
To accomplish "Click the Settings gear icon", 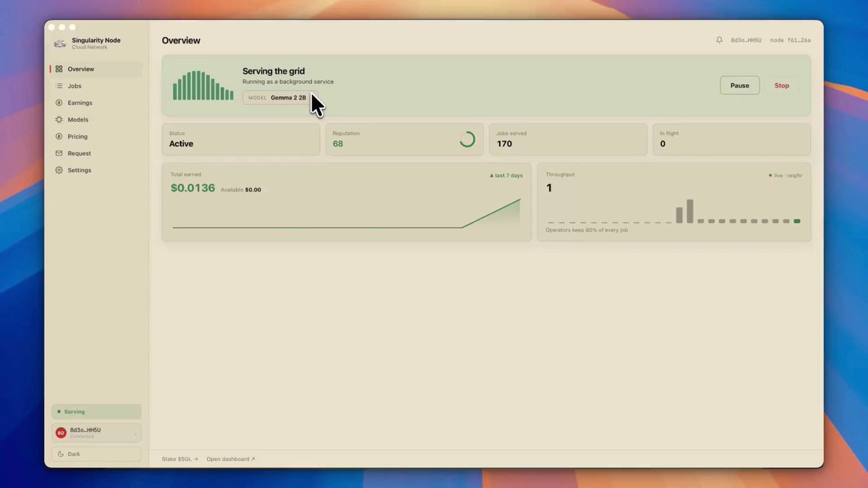I will 59,171.
